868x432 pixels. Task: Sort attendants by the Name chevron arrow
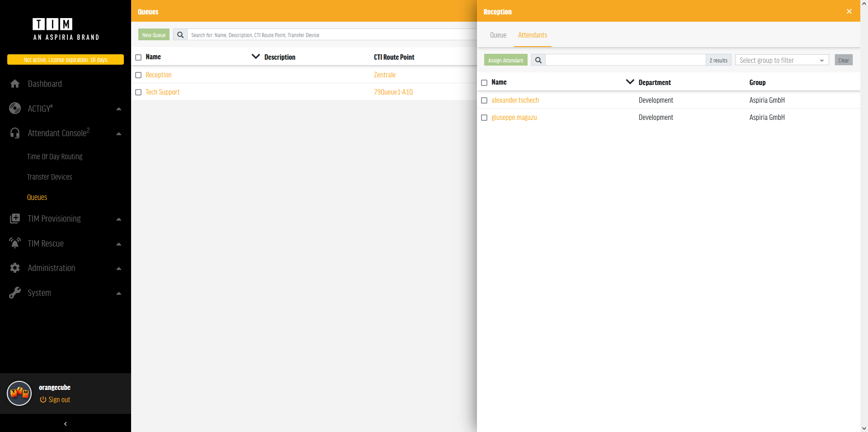[630, 82]
